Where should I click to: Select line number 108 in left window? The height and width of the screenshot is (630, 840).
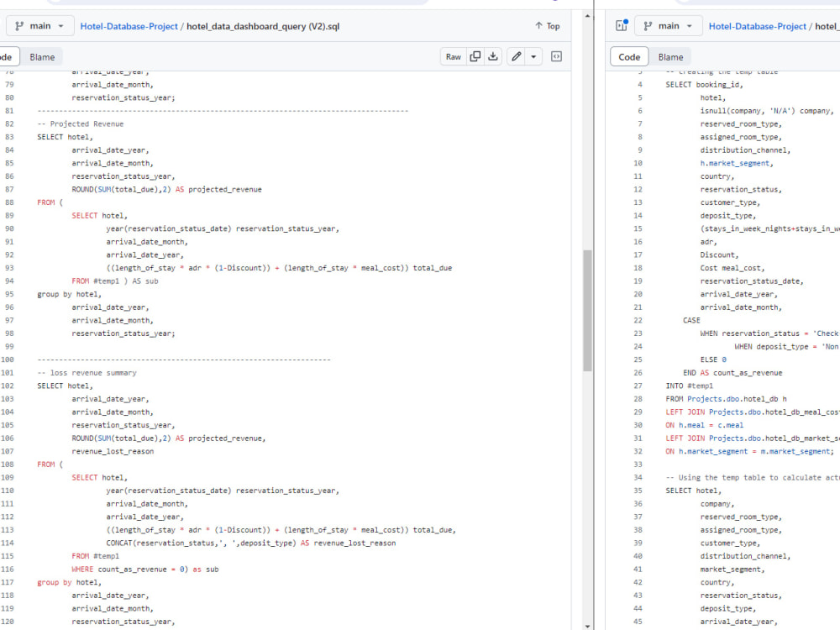click(x=8, y=465)
